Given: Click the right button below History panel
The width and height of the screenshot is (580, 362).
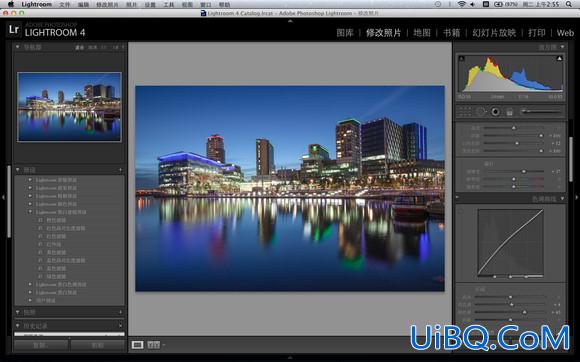Looking at the screenshot, I should point(98,345).
